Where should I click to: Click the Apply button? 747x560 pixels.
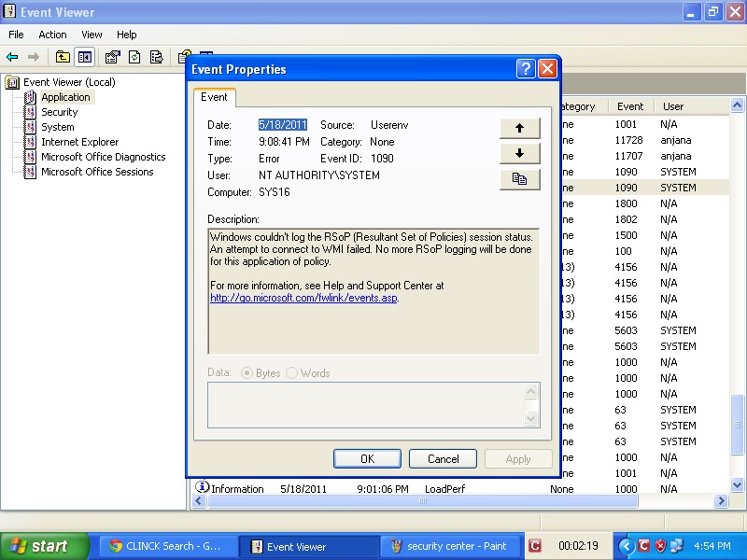tap(518, 458)
